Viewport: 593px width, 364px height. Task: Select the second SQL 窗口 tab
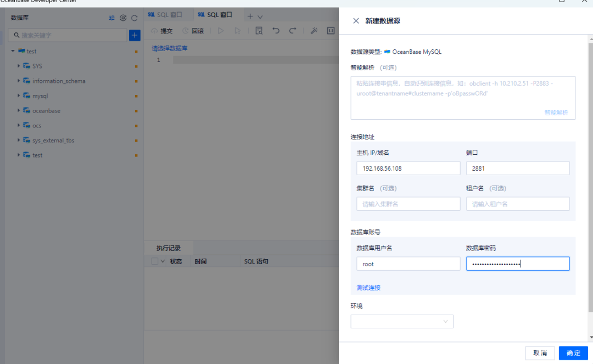coord(215,15)
